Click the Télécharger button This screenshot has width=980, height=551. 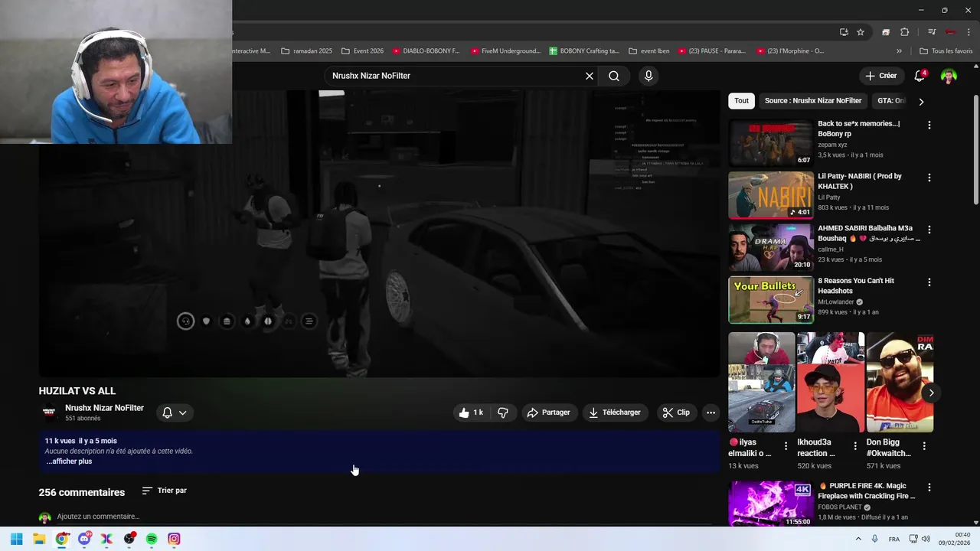pyautogui.click(x=615, y=412)
